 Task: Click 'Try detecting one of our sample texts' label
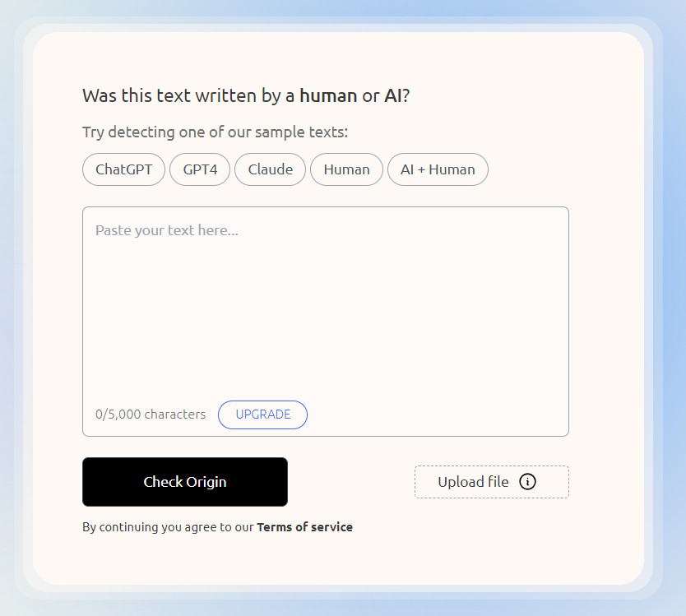216,132
